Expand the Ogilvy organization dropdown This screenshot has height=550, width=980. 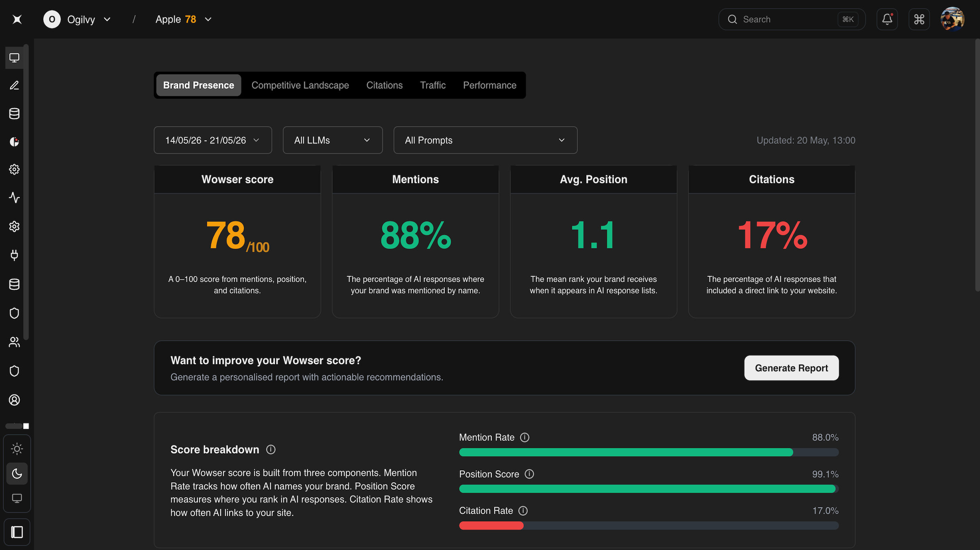coord(107,19)
